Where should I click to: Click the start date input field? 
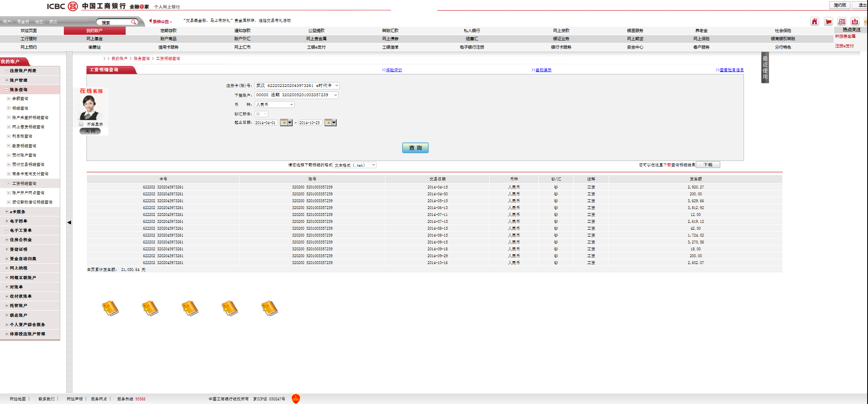266,123
